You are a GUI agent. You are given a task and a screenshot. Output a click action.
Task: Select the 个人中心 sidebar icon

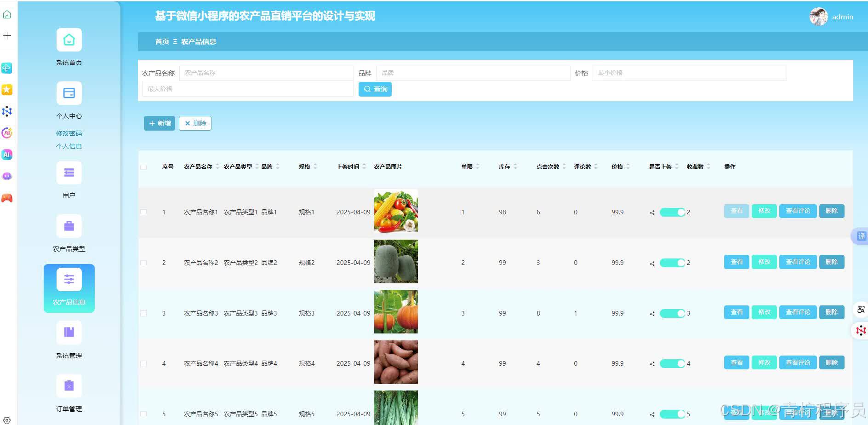69,93
